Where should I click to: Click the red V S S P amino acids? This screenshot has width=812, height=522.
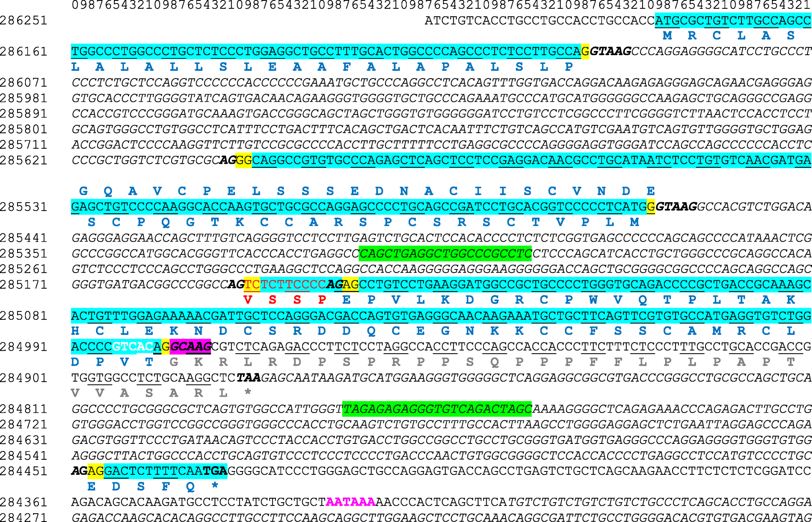[x=285, y=300]
